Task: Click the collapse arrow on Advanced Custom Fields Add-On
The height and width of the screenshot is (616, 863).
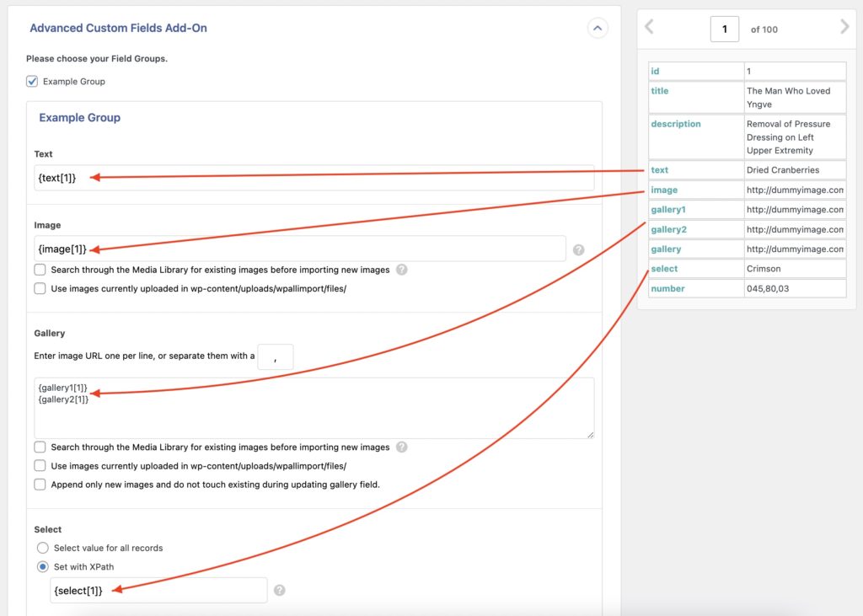Action: click(x=598, y=28)
